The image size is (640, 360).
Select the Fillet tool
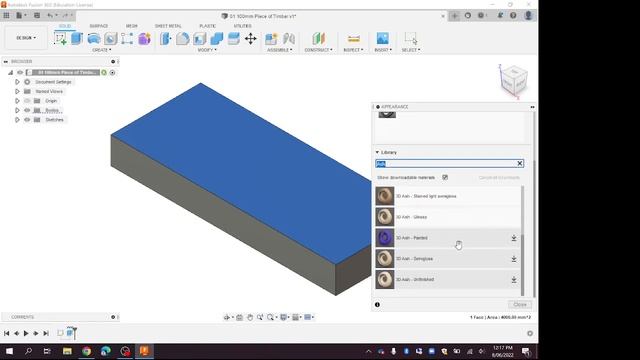coord(182,39)
